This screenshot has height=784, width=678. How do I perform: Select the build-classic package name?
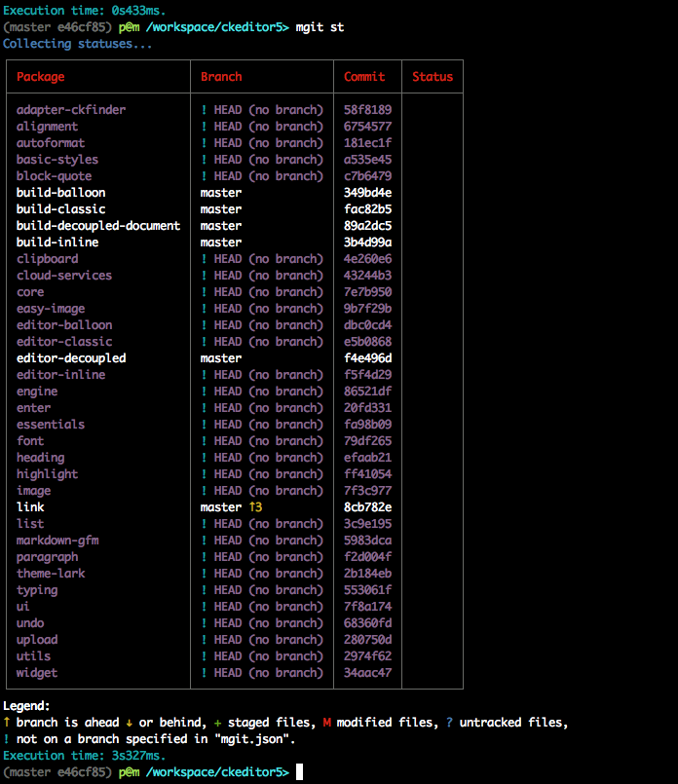[61, 209]
